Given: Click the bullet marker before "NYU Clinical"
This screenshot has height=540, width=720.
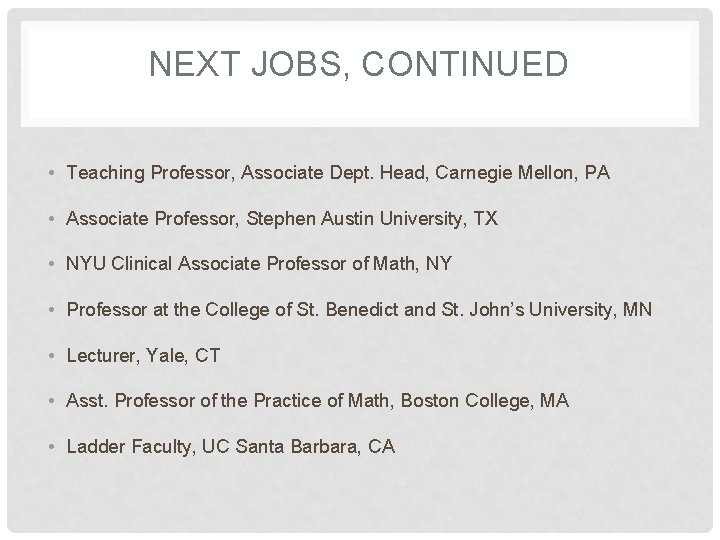Looking at the screenshot, I should (x=51, y=265).
